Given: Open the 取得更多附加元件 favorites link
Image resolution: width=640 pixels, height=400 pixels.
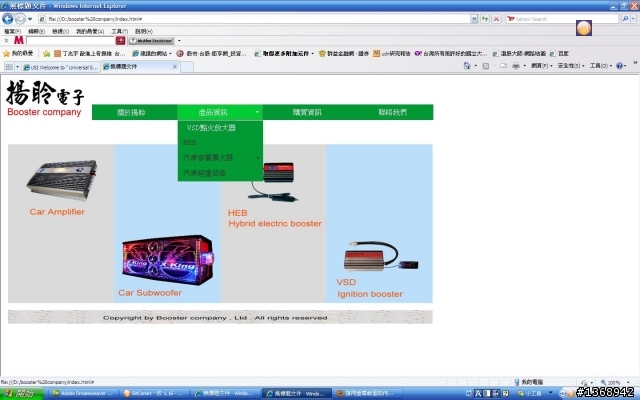Looking at the screenshot, I should [x=284, y=53].
